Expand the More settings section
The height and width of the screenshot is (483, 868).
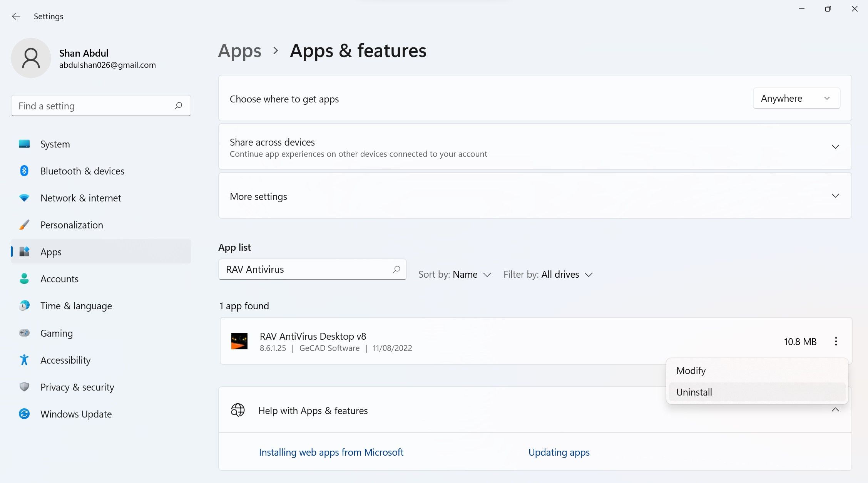(x=835, y=196)
